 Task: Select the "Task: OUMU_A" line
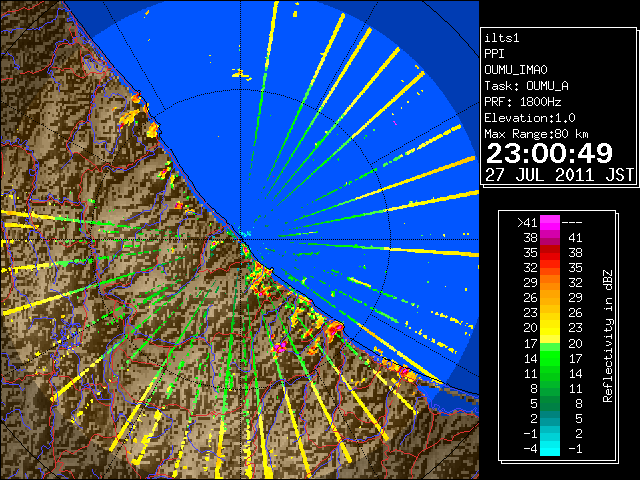pos(527,86)
